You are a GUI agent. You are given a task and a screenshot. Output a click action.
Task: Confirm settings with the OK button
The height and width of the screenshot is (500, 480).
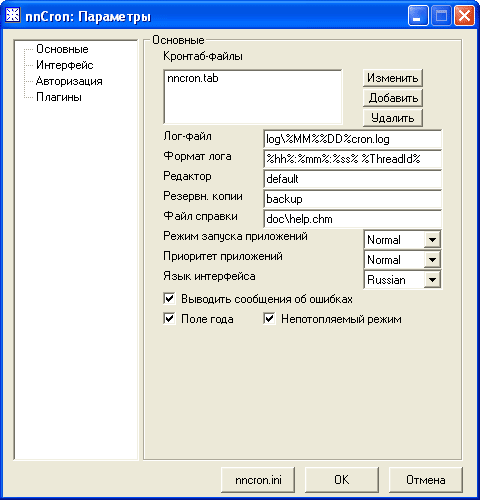coord(342,480)
